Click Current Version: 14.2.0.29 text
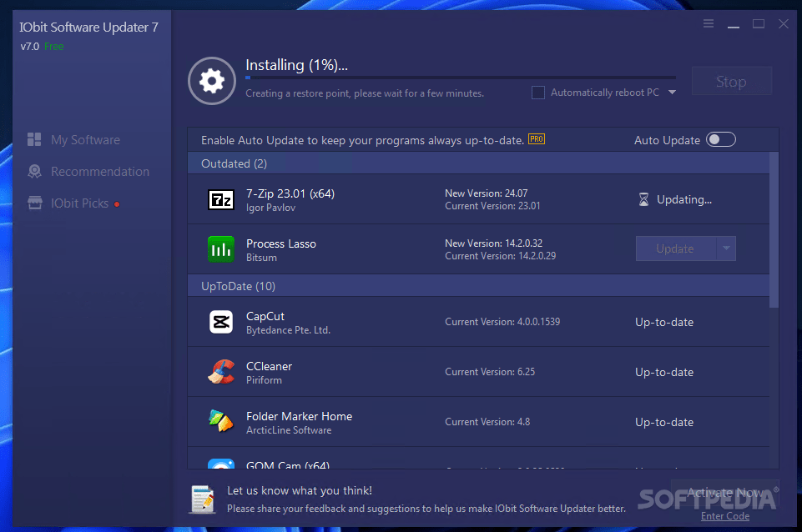 [x=500, y=255]
